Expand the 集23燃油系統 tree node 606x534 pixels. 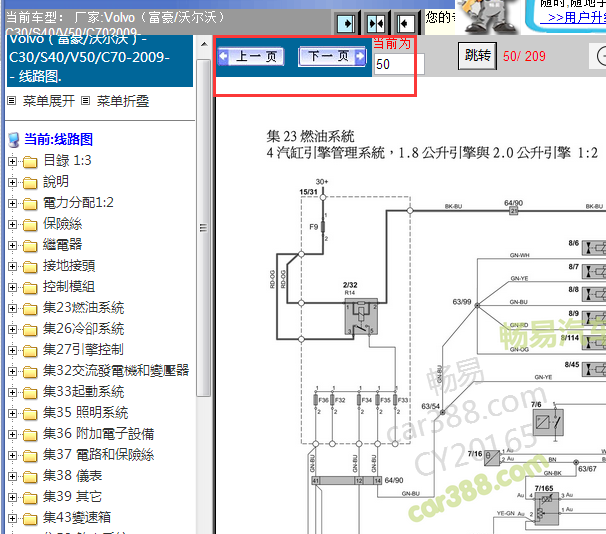[12, 308]
